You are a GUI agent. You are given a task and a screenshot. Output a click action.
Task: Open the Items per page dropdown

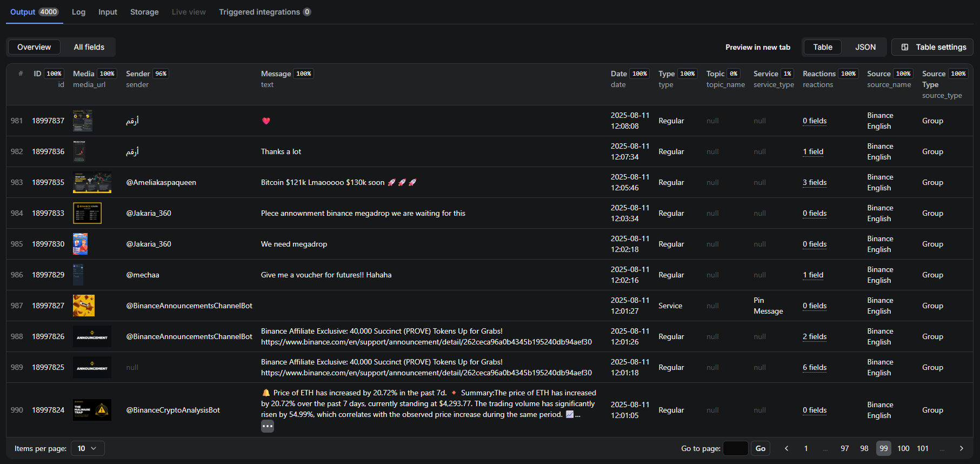(x=88, y=448)
